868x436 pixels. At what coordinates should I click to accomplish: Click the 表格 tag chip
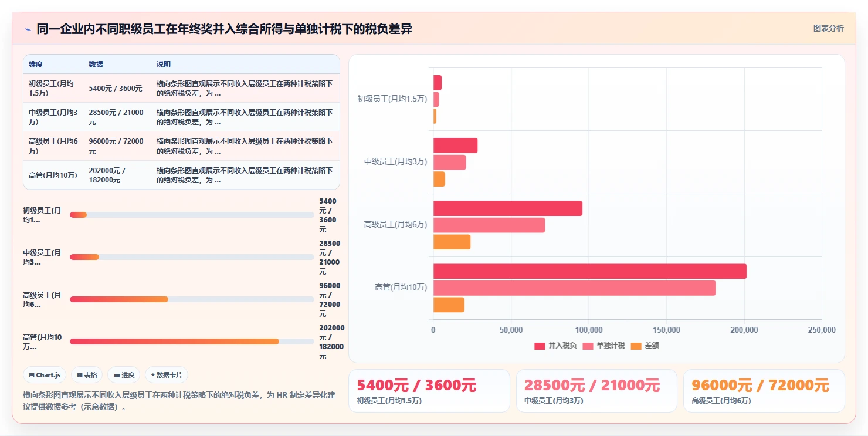[87, 375]
